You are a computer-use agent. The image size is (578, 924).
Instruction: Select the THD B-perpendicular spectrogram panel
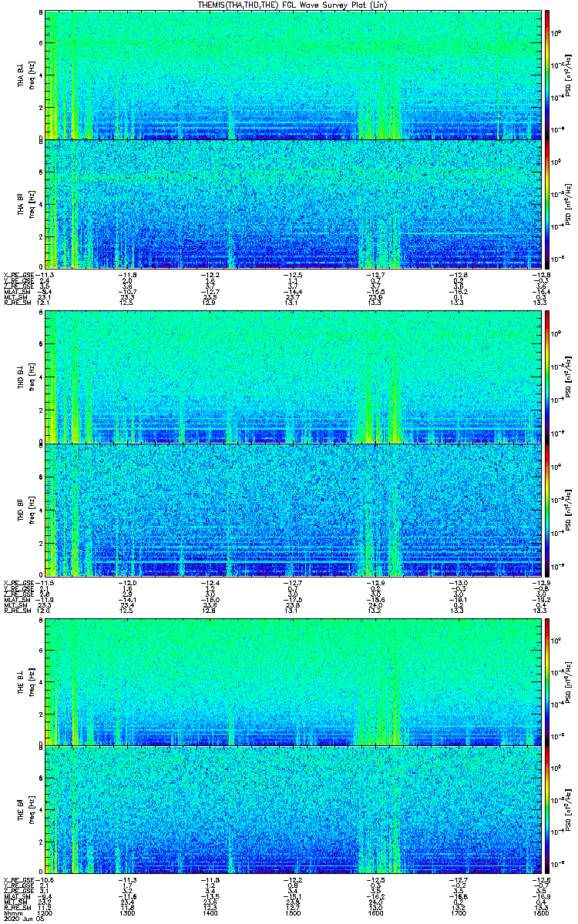(x=292, y=377)
